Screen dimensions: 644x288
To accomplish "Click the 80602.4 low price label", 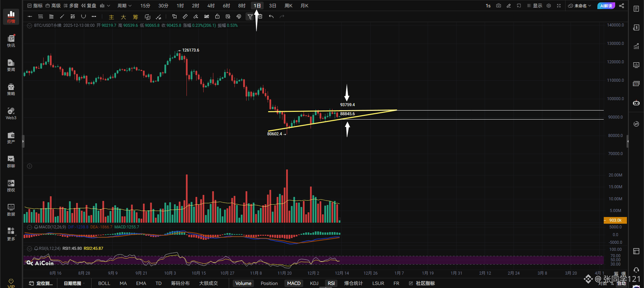I will tap(275, 134).
